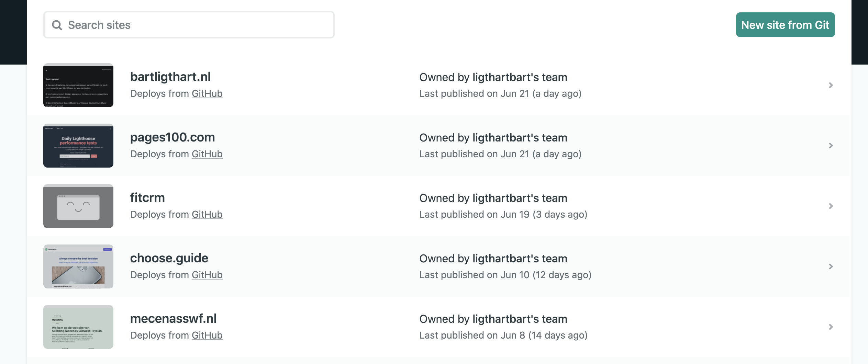
Task: Click the chevron arrow for mecenasswf.nl
Action: point(831,327)
